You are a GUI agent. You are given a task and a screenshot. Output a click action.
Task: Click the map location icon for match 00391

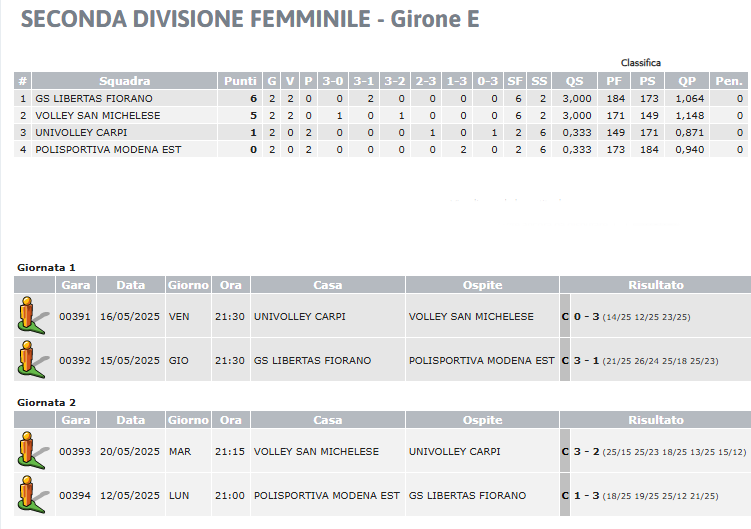tap(33, 315)
